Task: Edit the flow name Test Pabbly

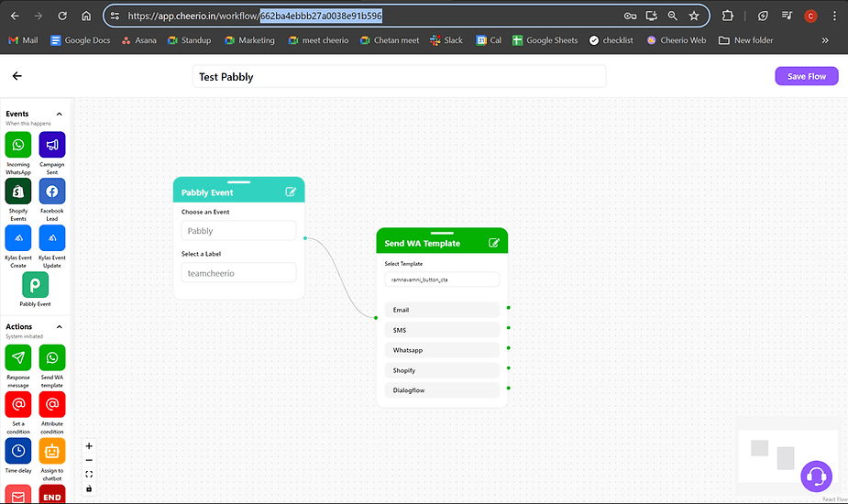Action: (399, 77)
